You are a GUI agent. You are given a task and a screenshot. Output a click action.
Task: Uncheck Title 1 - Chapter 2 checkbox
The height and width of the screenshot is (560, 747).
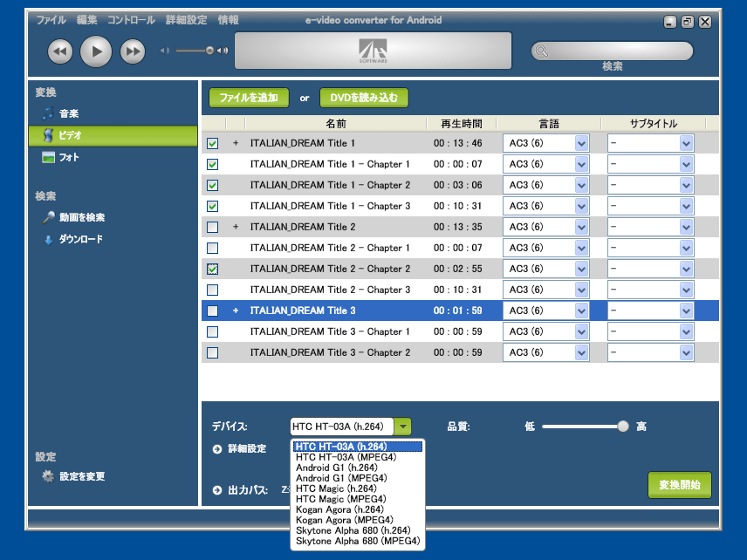(x=212, y=185)
